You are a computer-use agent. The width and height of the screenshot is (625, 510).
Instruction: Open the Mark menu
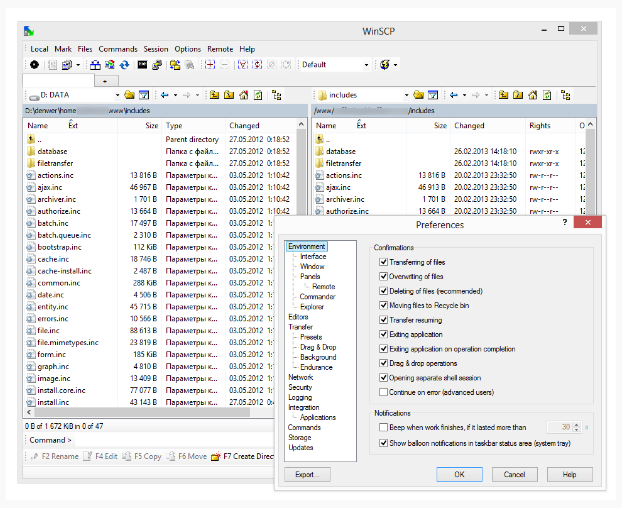pyautogui.click(x=63, y=49)
